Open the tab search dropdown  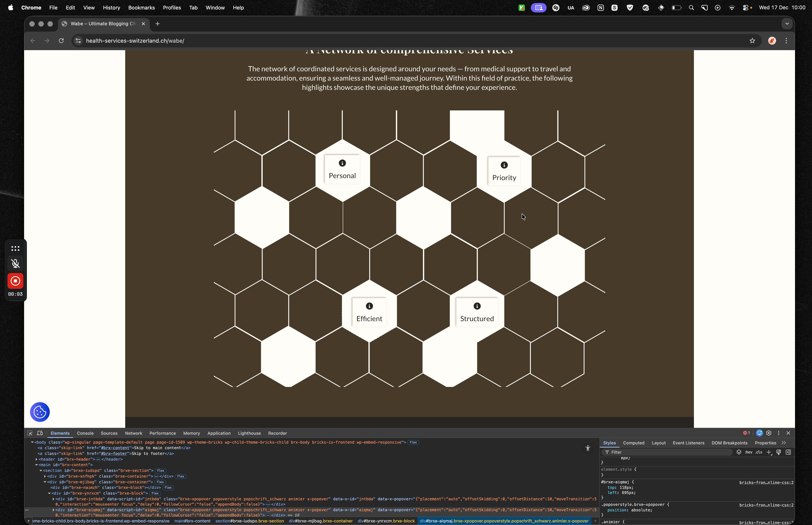pyautogui.click(x=787, y=24)
